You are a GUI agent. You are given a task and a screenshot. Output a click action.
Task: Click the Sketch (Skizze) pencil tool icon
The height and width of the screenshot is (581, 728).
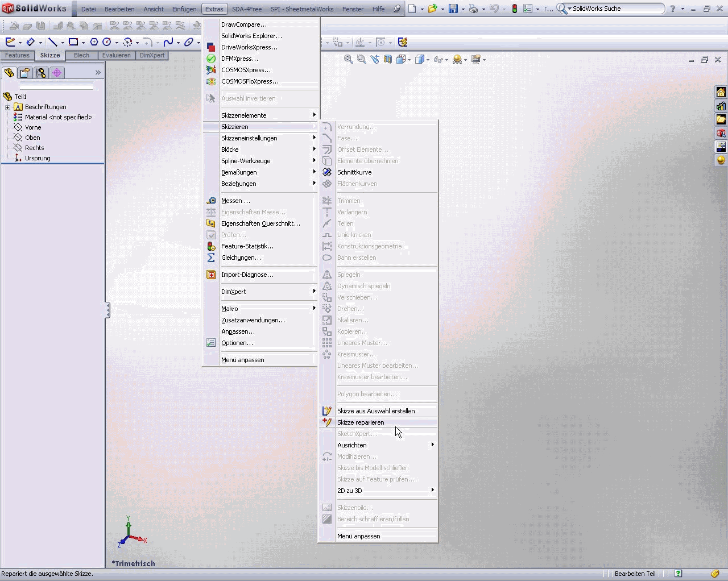point(10,42)
